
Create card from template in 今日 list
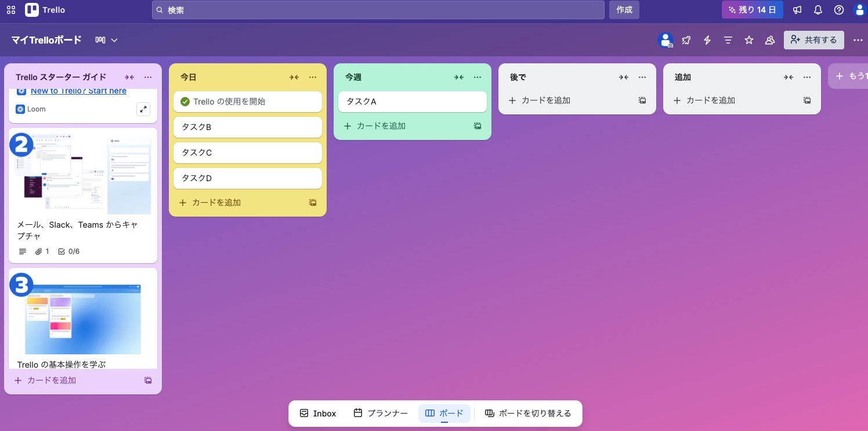313,203
